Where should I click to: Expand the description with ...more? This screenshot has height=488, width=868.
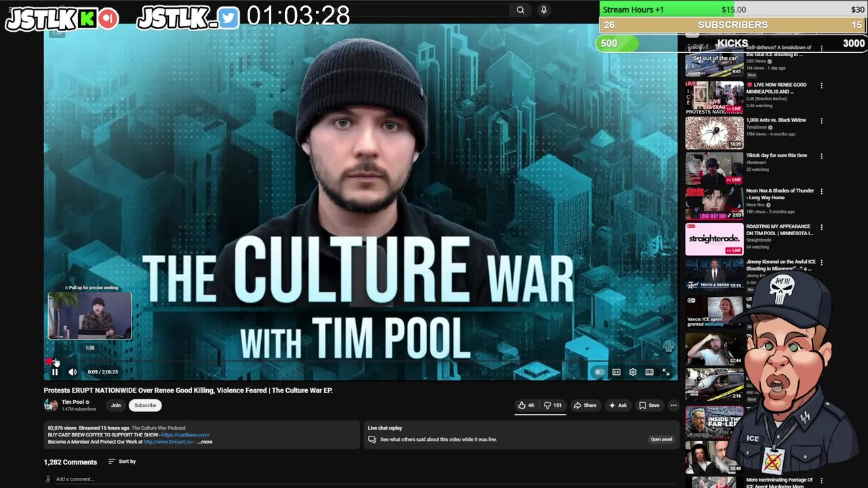[205, 442]
